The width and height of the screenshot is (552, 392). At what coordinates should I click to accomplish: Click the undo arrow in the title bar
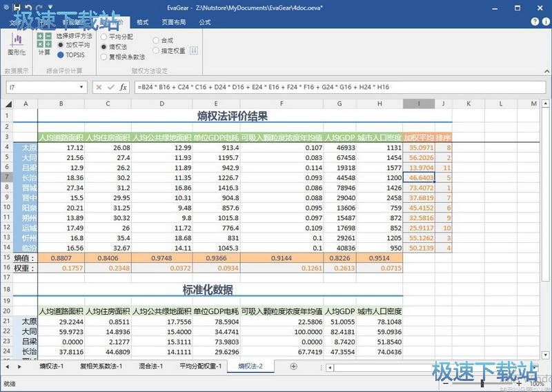point(28,7)
